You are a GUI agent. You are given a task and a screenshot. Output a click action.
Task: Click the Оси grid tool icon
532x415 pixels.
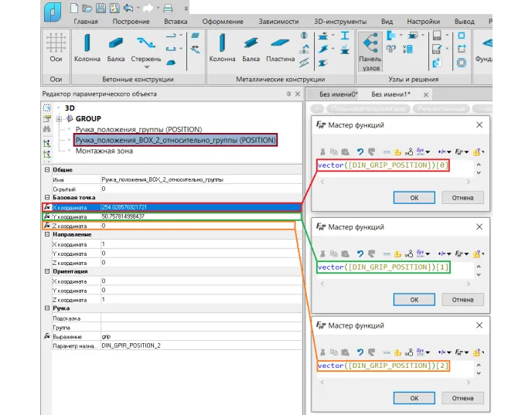pos(56,43)
